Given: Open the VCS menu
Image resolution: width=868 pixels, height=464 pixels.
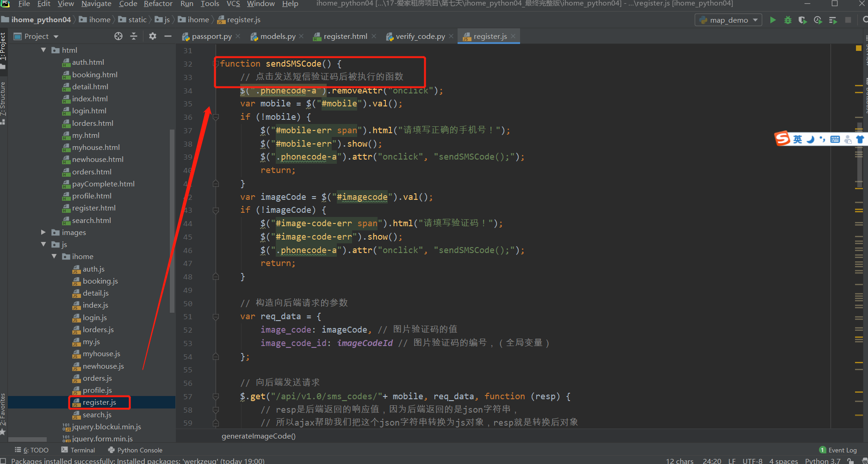Looking at the screenshot, I should coord(233,4).
